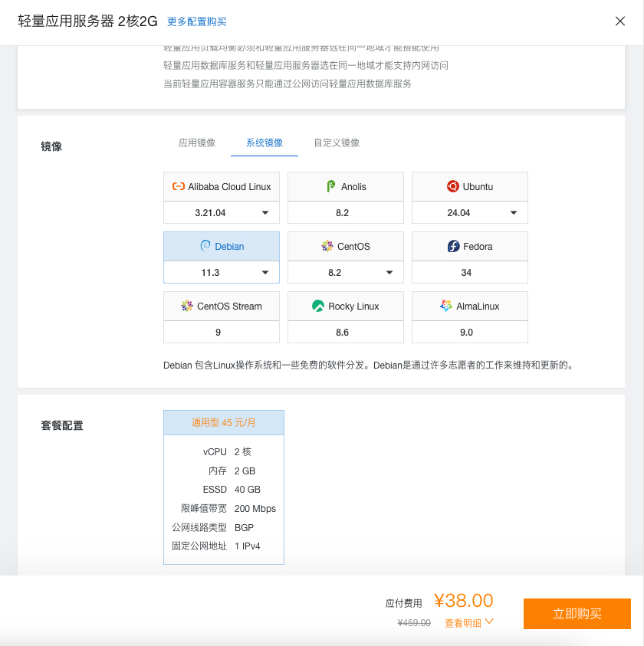Open Alibaba Cloud Linux 3.21.04 version dropdown

(264, 212)
